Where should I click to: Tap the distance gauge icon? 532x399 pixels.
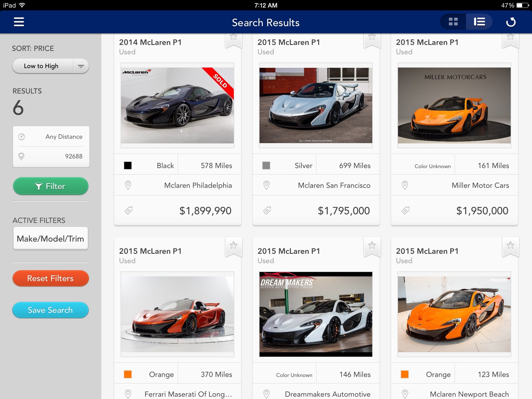click(22, 137)
